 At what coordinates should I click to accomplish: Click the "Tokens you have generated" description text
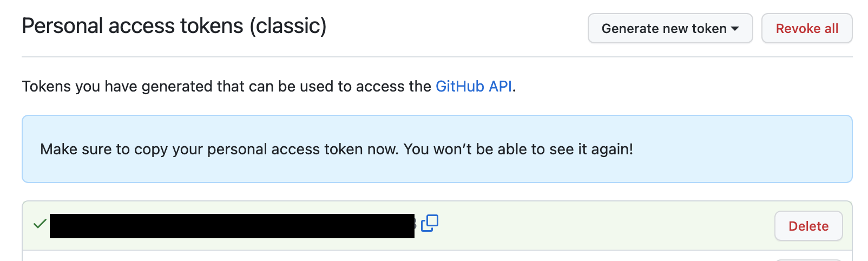point(269,87)
